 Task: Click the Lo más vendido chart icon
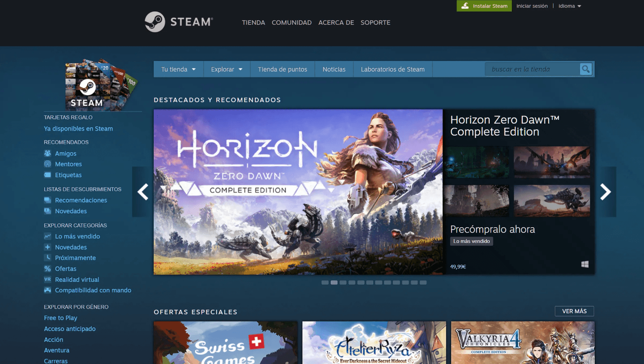coord(47,236)
